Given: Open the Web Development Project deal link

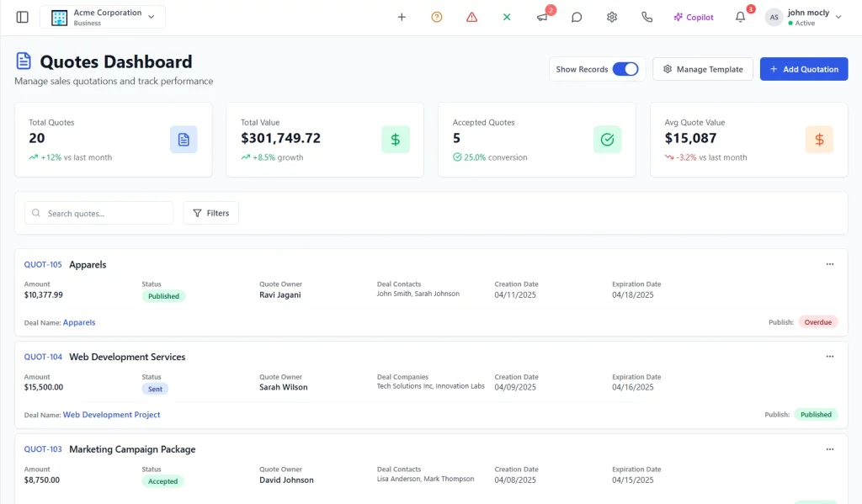Looking at the screenshot, I should 112,415.
